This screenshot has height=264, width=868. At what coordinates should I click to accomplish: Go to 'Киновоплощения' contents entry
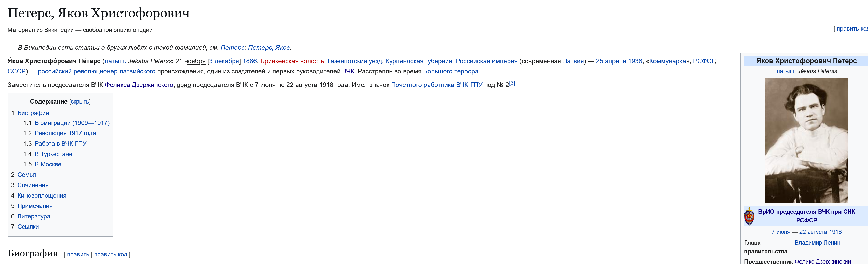tap(42, 196)
